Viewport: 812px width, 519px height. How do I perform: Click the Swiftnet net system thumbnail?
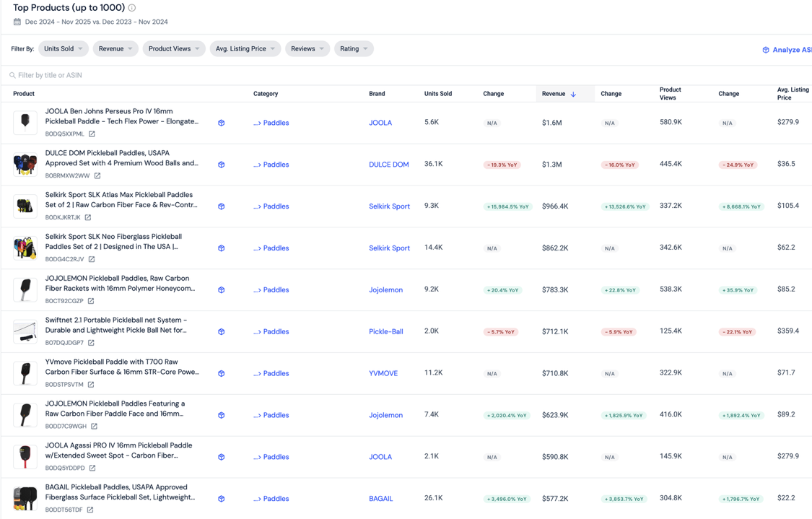[25, 331]
